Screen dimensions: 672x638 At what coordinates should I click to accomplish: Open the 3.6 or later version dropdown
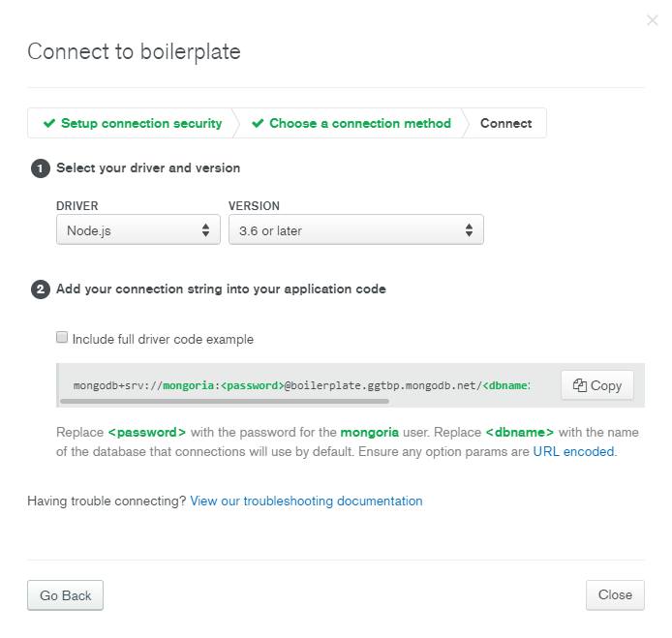[356, 229]
